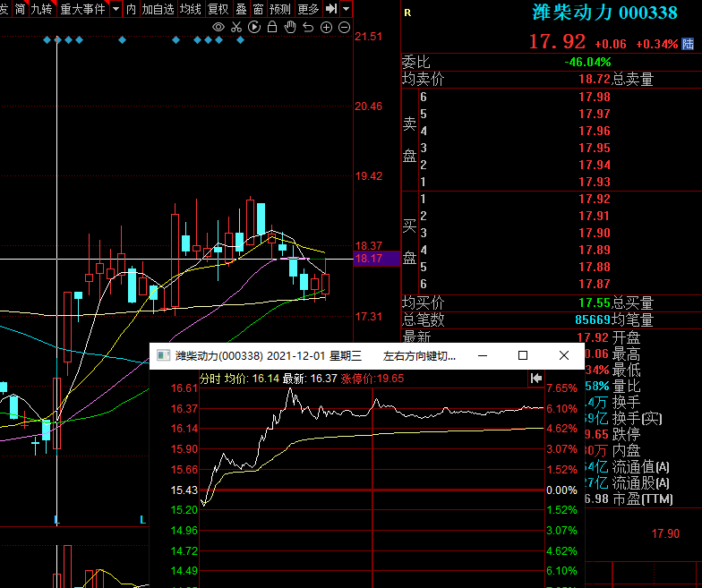Click the 内 toolbar button
Screen dimensions: 702x588
coord(131,9)
